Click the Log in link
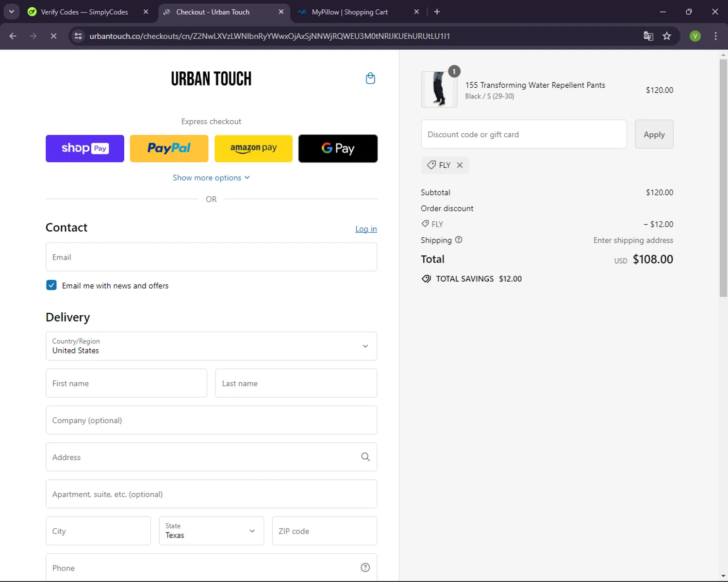 (366, 229)
